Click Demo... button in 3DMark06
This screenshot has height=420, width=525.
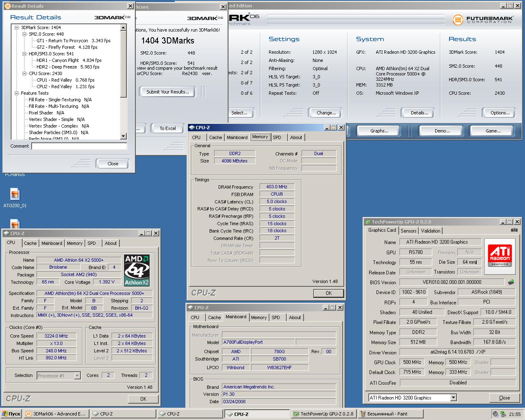pos(442,131)
